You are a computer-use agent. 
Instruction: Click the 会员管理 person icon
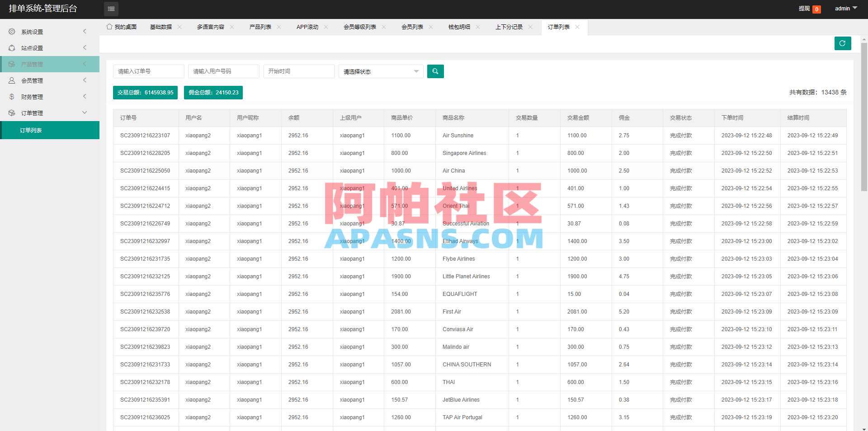[x=11, y=80]
